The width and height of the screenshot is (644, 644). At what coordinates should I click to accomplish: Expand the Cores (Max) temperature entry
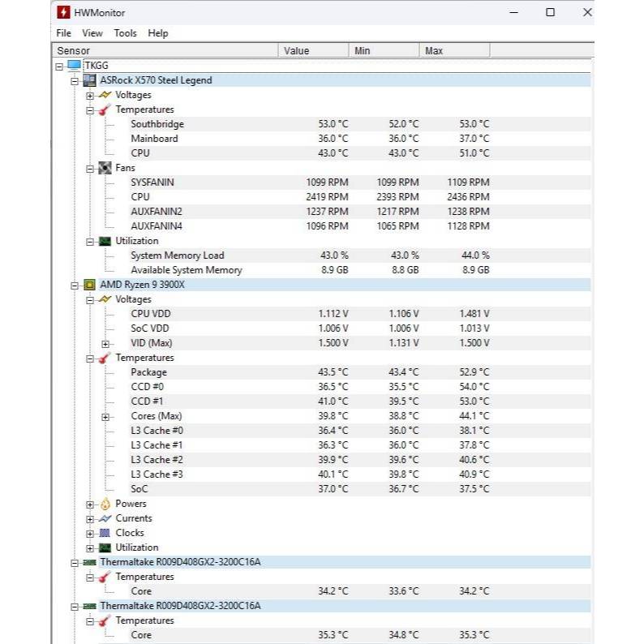coord(105,416)
